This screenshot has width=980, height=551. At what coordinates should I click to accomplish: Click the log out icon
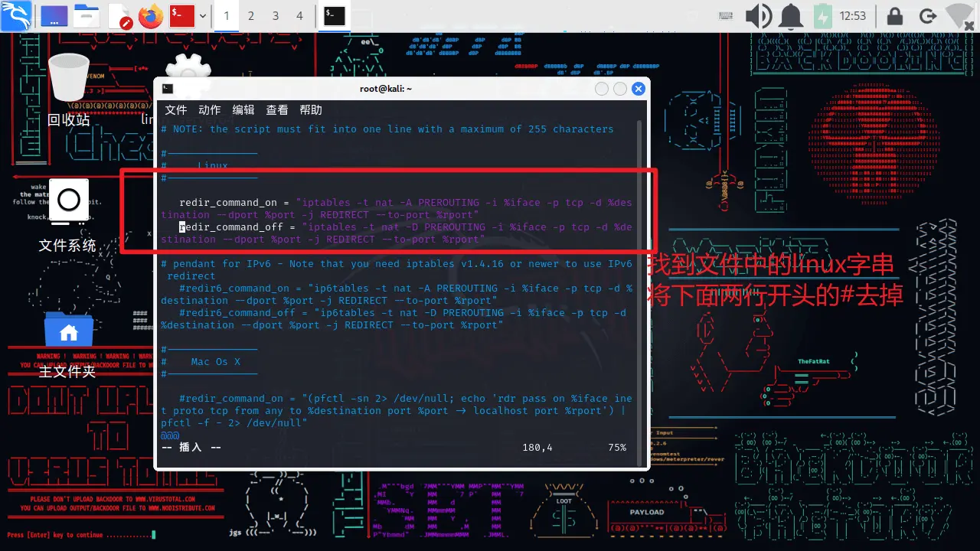point(927,16)
